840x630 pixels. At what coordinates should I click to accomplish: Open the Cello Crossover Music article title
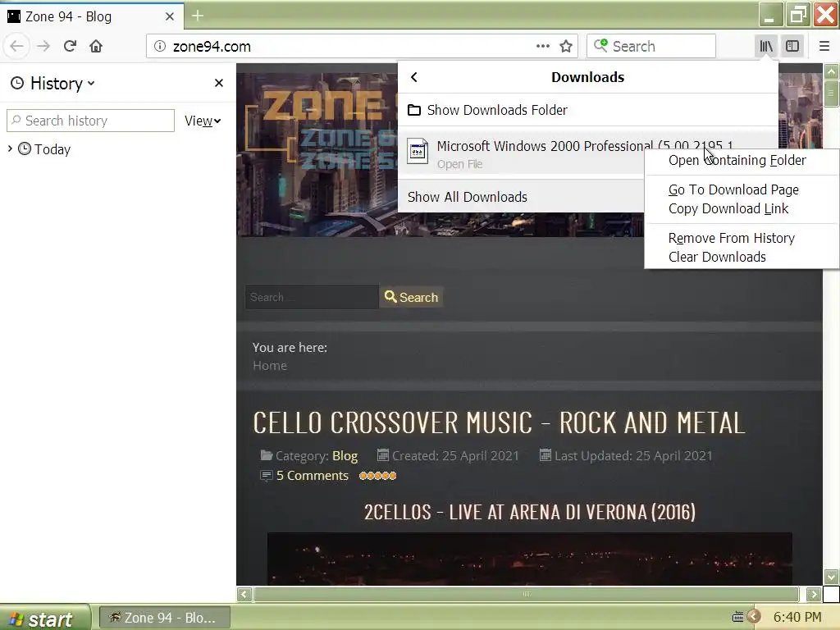click(499, 422)
